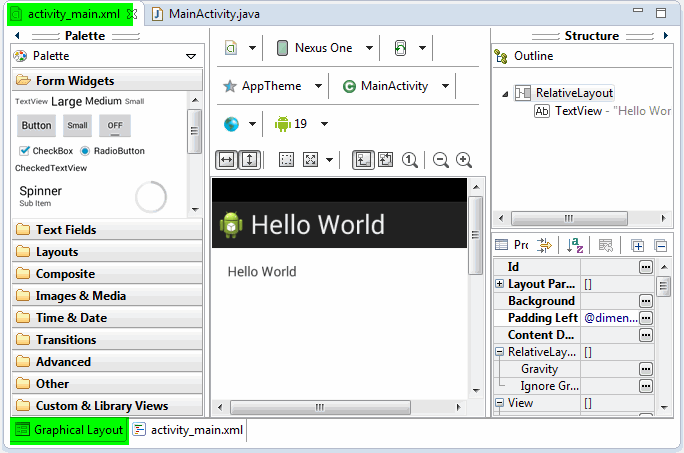684x453 pixels.
Task: Click the OFF toggle button widget
Action: pyautogui.click(x=115, y=126)
